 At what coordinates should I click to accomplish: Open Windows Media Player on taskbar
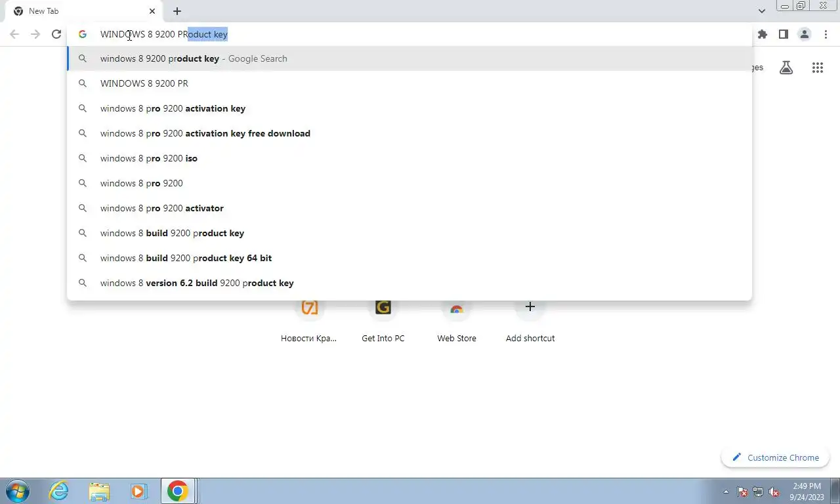138,491
